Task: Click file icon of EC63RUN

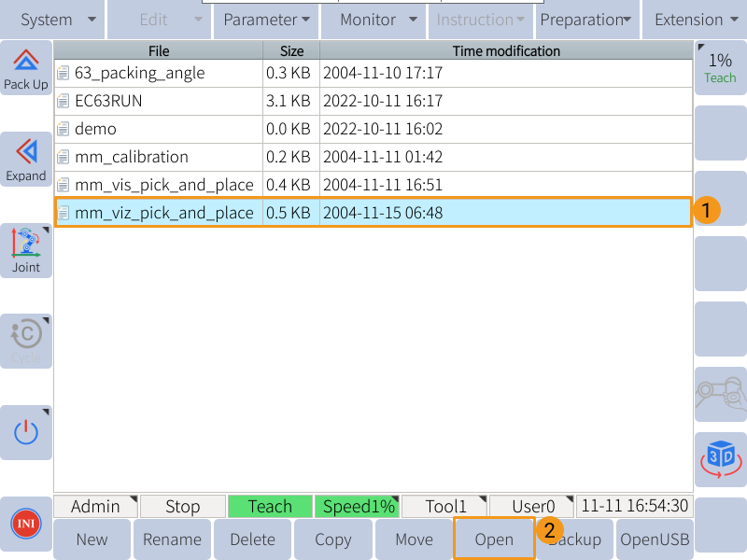Action: (63, 101)
